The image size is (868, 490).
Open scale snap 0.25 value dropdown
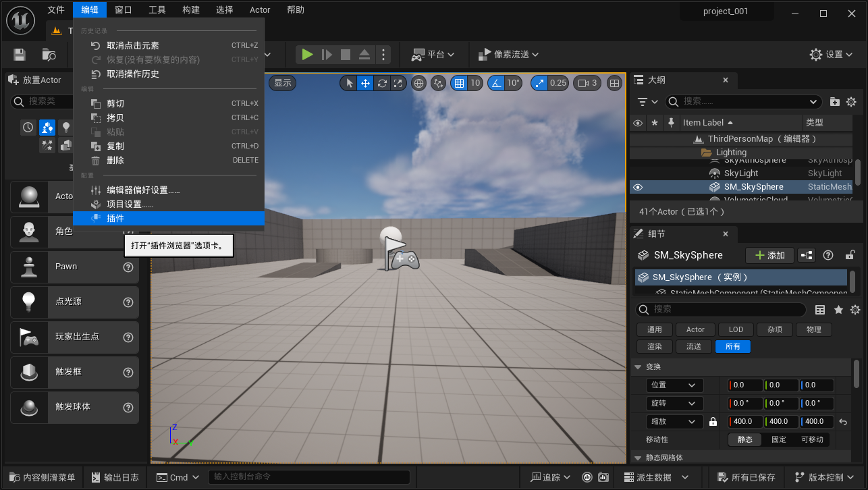[558, 83]
